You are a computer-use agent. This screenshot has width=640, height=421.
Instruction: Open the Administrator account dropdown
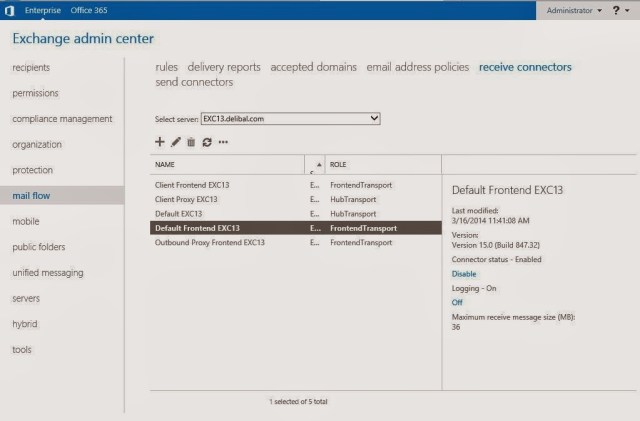pyautogui.click(x=574, y=10)
